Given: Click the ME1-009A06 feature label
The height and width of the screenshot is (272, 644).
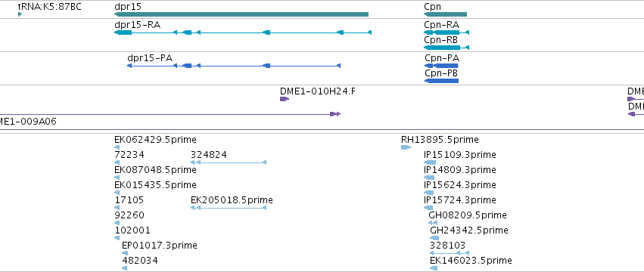Looking at the screenshot, I should click(28, 122).
